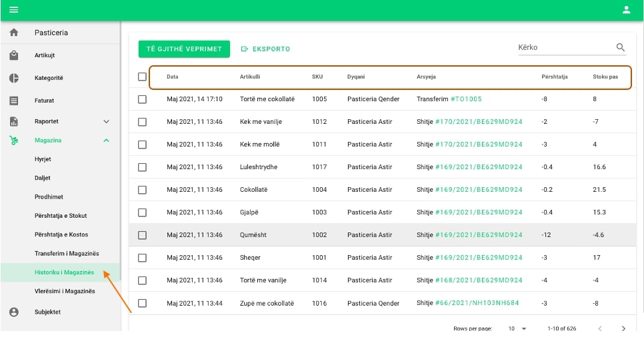
Task: Click the Subjektet person icon
Action: tap(14, 312)
